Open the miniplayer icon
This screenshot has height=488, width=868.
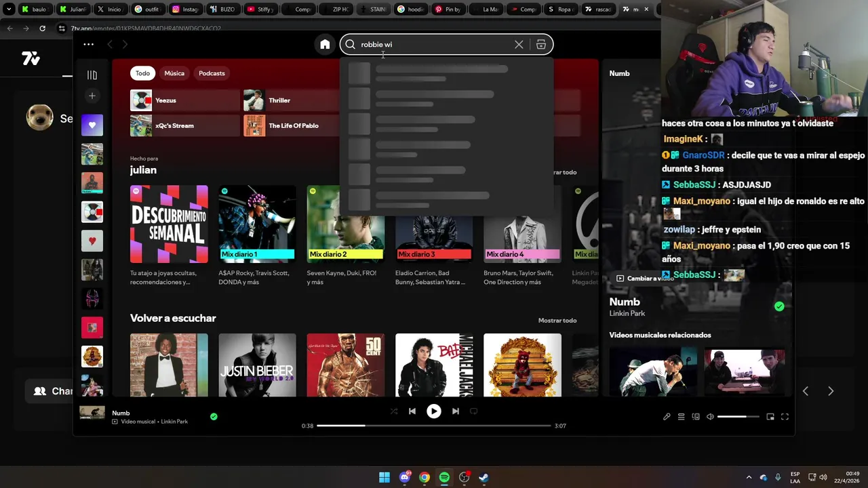pos(770,417)
